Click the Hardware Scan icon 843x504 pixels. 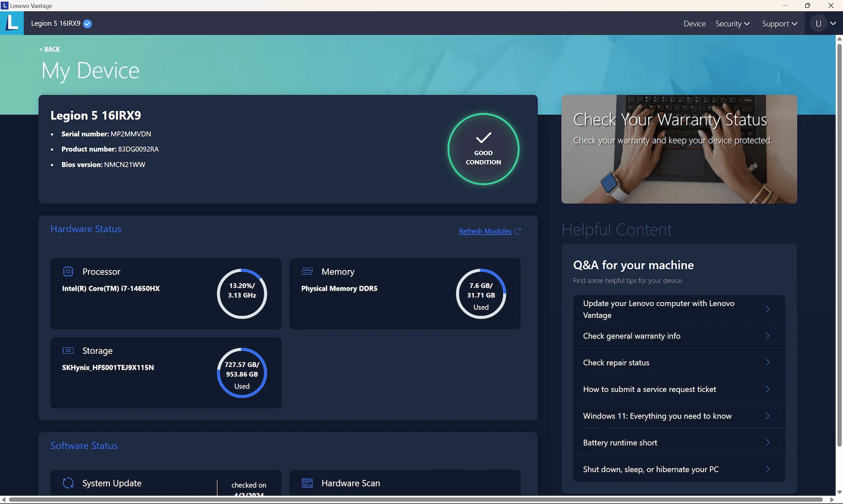pos(307,483)
